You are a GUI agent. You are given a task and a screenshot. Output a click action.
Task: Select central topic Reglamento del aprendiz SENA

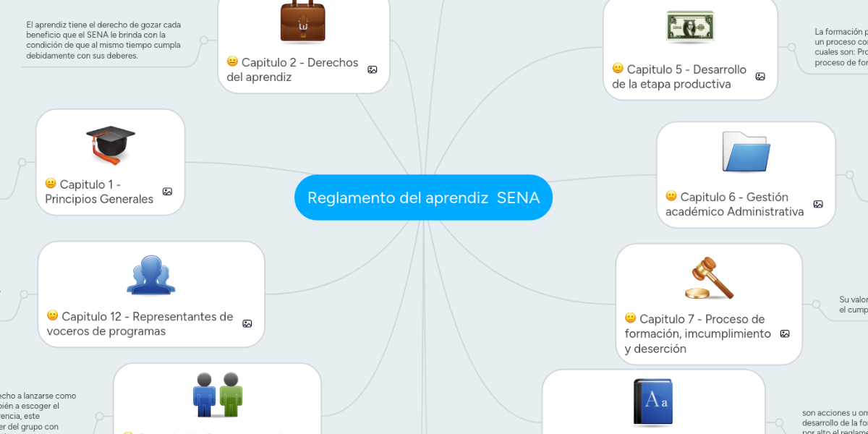click(423, 197)
